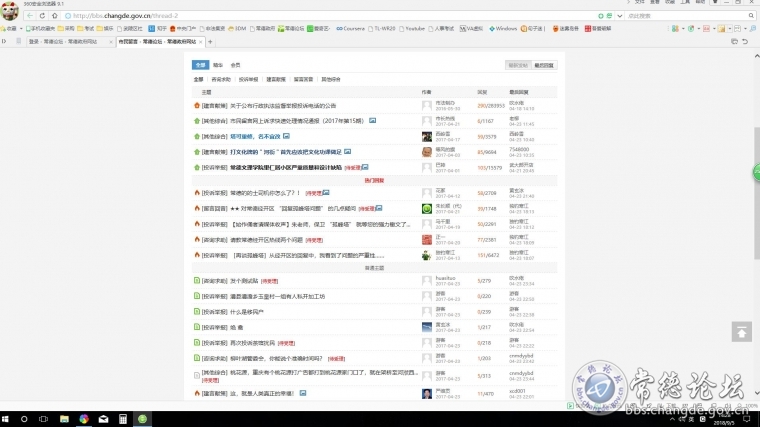This screenshot has height=427, width=760.
Task: Open the Windows notification center icon
Action: click(x=747, y=419)
